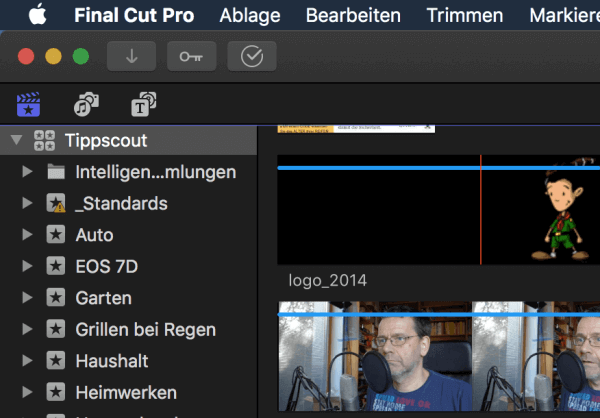This screenshot has width=600, height=418.
Task: Click the Garten event star icon
Action: click(x=56, y=297)
